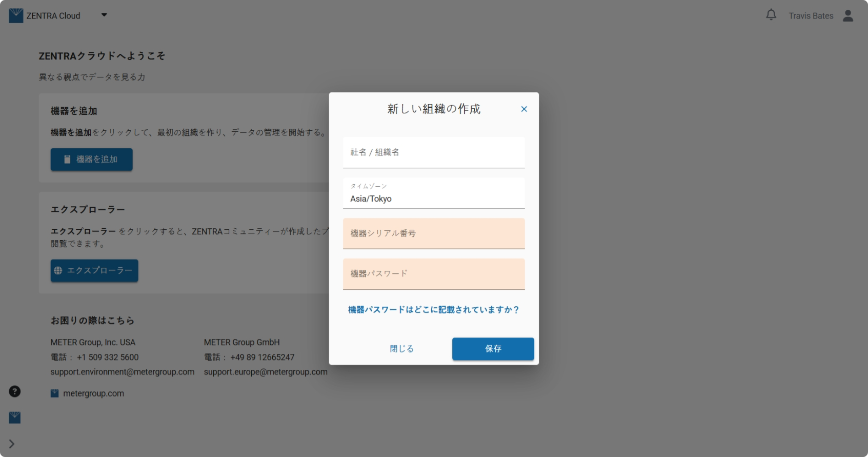Click the sidebar METER logo icon

[15, 418]
